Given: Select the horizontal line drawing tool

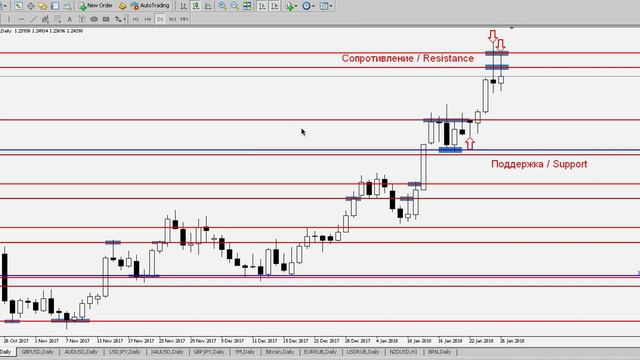Looking at the screenshot, I should pos(21,19).
